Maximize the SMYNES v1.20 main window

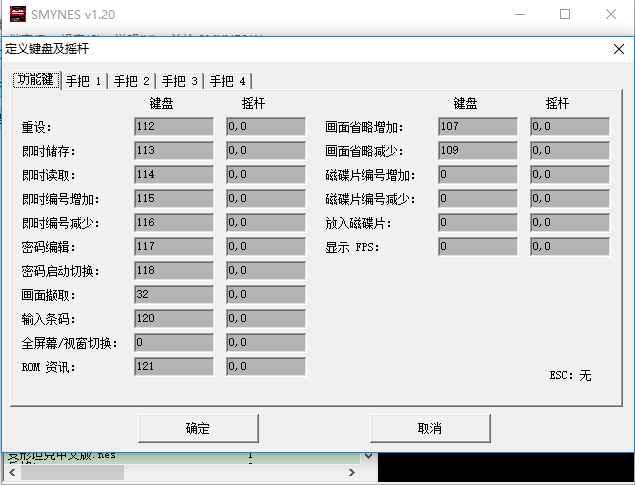click(565, 14)
